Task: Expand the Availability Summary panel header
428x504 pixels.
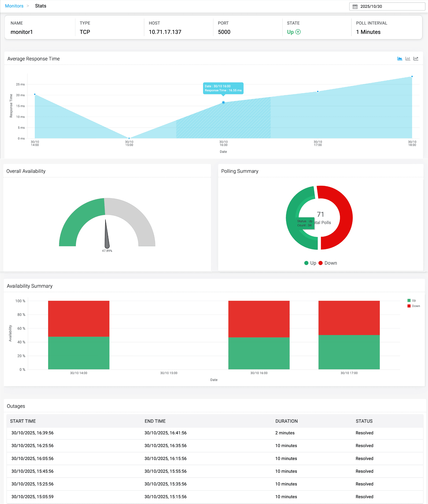Action: 29,286
